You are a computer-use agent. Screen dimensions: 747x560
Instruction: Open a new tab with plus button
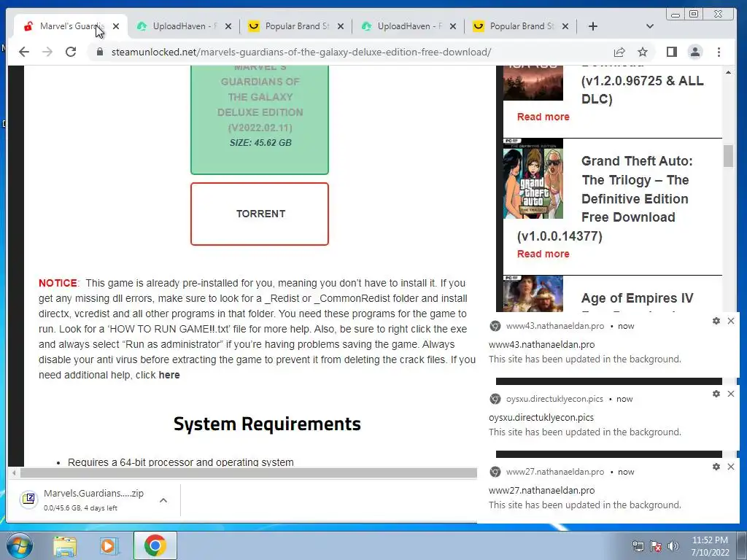(592, 26)
